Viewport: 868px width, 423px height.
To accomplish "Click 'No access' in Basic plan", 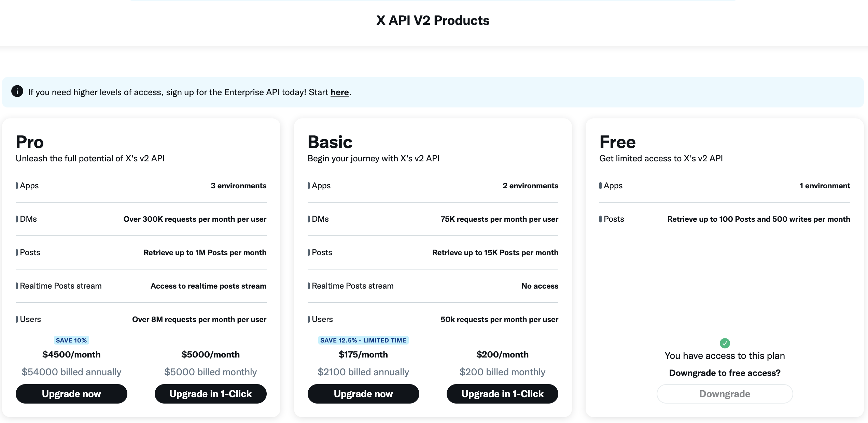I will point(540,286).
